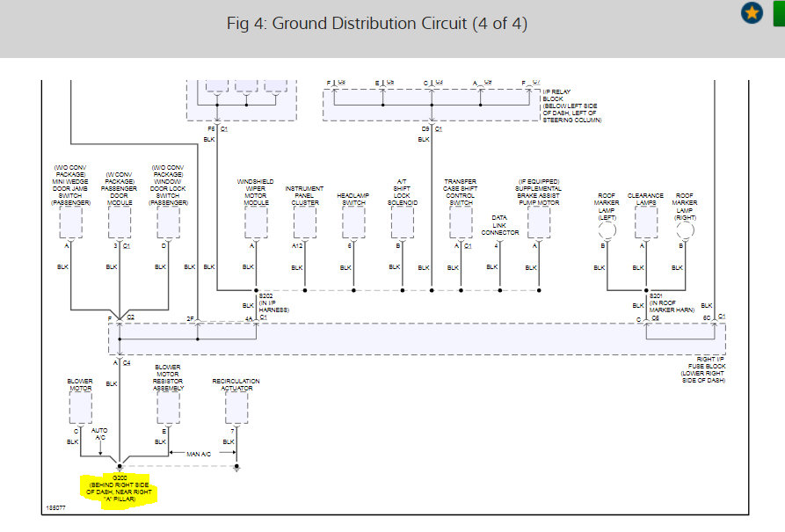Click the 'MAN A/C' note
The height and width of the screenshot is (532, 785).
(199, 454)
